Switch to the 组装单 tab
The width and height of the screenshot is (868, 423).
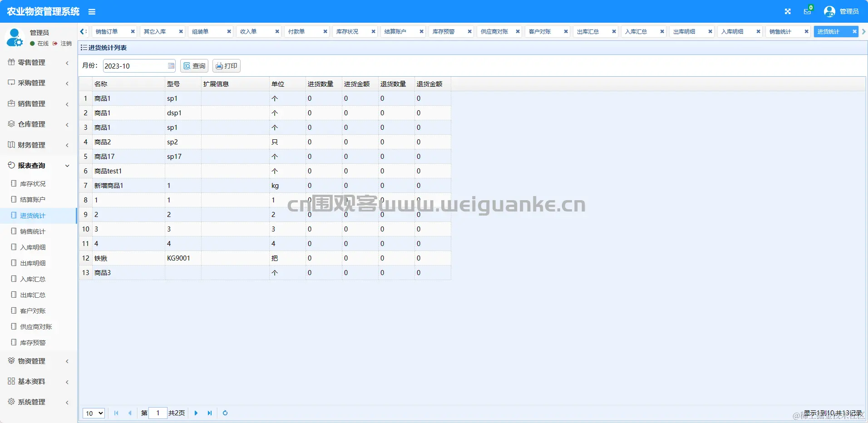(x=200, y=31)
